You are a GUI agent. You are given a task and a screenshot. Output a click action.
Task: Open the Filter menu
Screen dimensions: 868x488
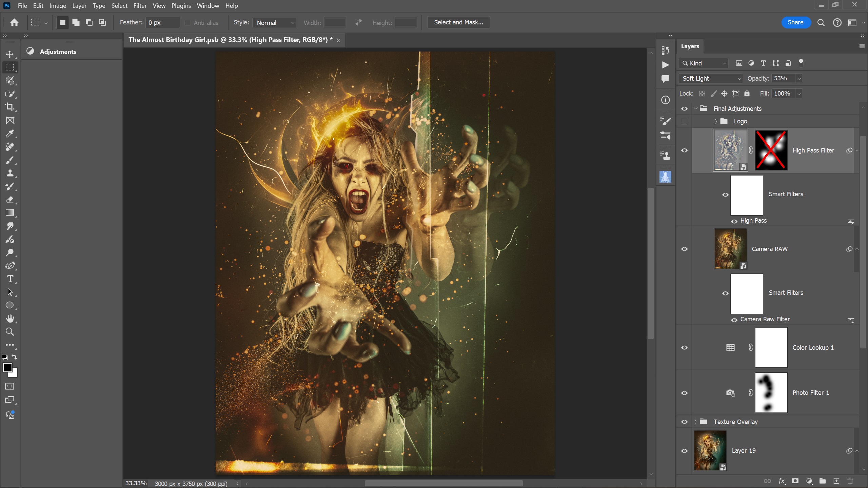click(x=140, y=6)
